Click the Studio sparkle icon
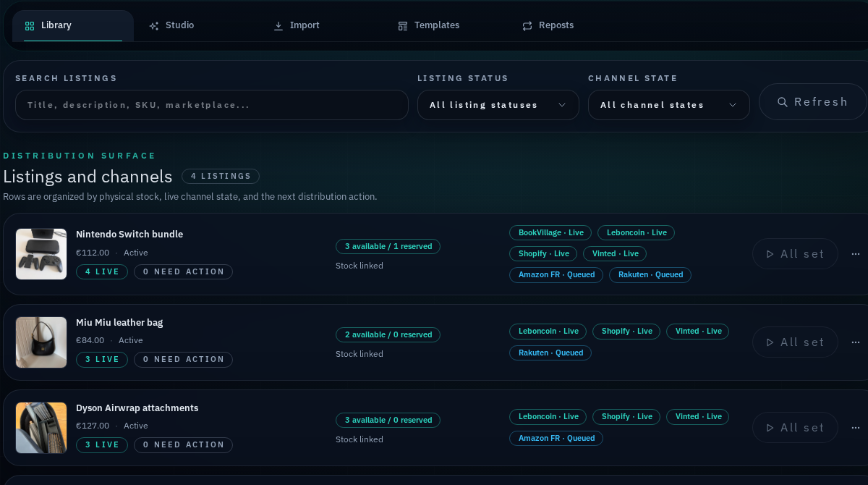This screenshot has height=485, width=868. click(x=154, y=26)
